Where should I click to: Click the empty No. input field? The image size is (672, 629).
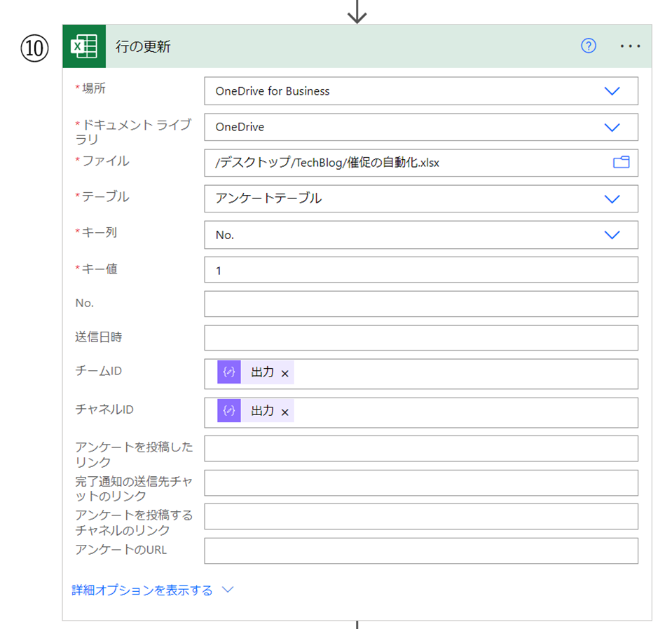(421, 304)
